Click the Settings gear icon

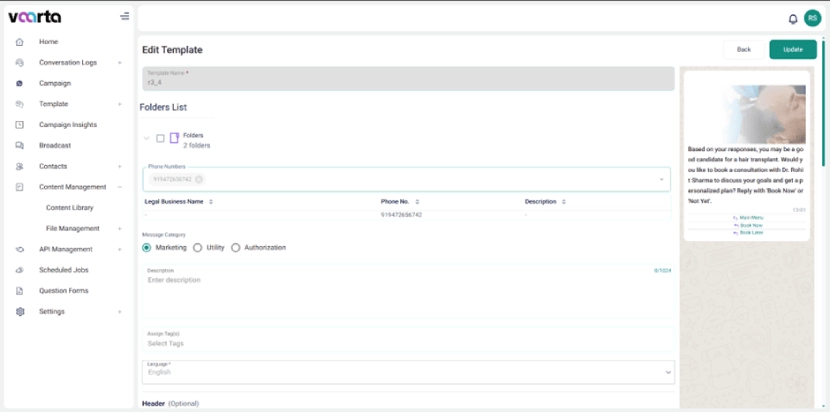pos(20,312)
